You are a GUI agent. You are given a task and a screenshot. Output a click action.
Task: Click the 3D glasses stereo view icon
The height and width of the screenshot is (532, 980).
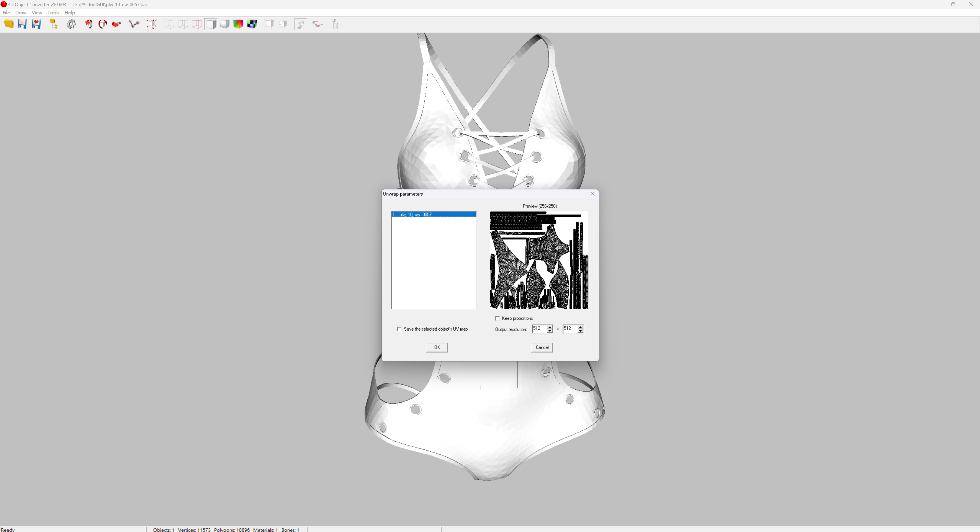click(317, 24)
